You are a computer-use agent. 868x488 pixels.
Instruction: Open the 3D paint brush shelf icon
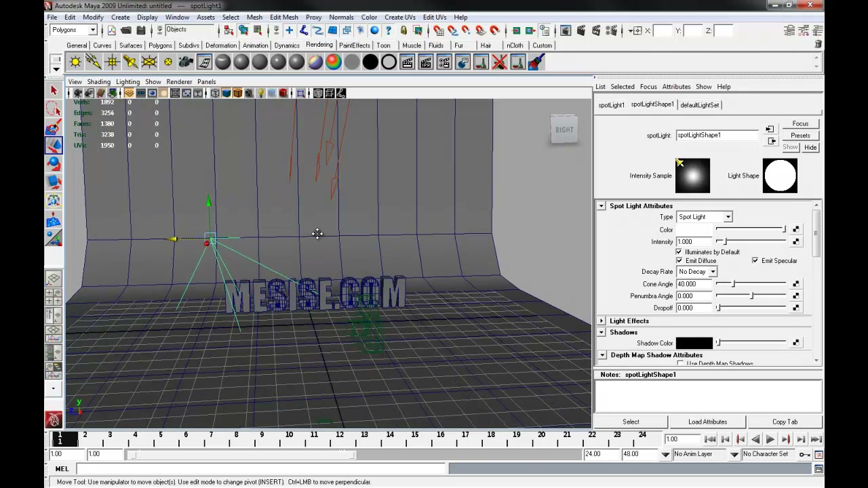click(536, 62)
